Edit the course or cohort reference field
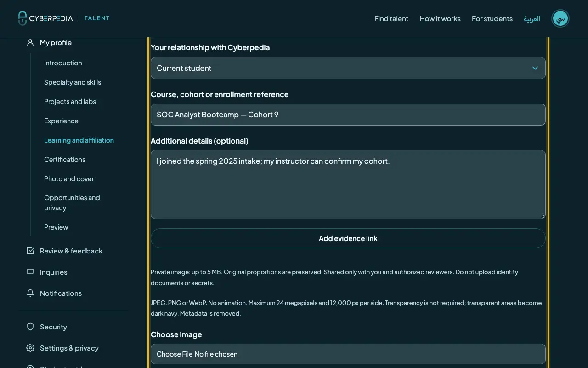The image size is (588, 368). [348, 115]
